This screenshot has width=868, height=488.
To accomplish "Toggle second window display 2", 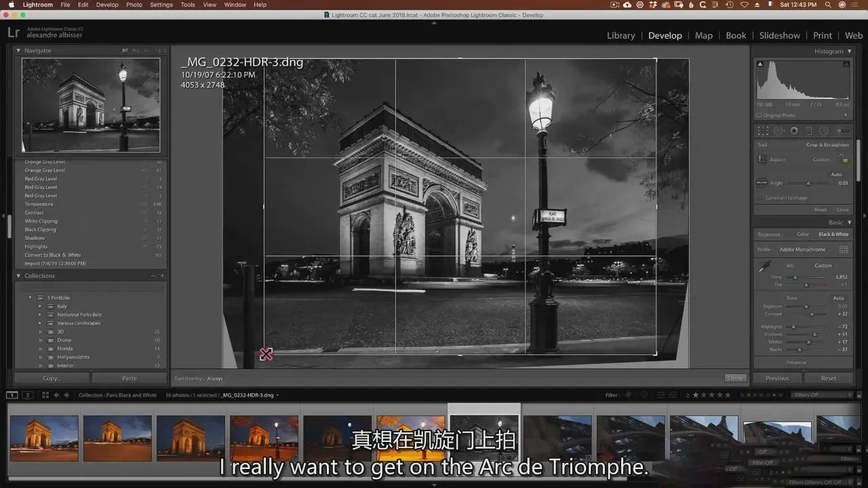I will coord(28,395).
